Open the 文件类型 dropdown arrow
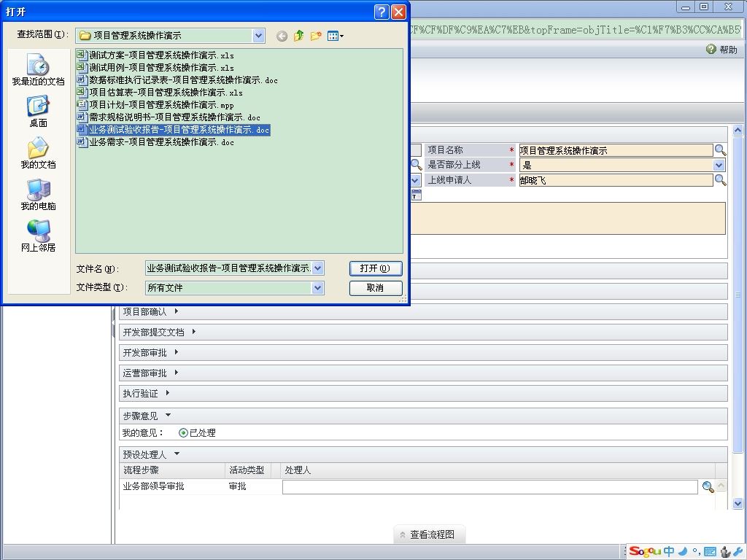747x560 pixels. tap(318, 287)
